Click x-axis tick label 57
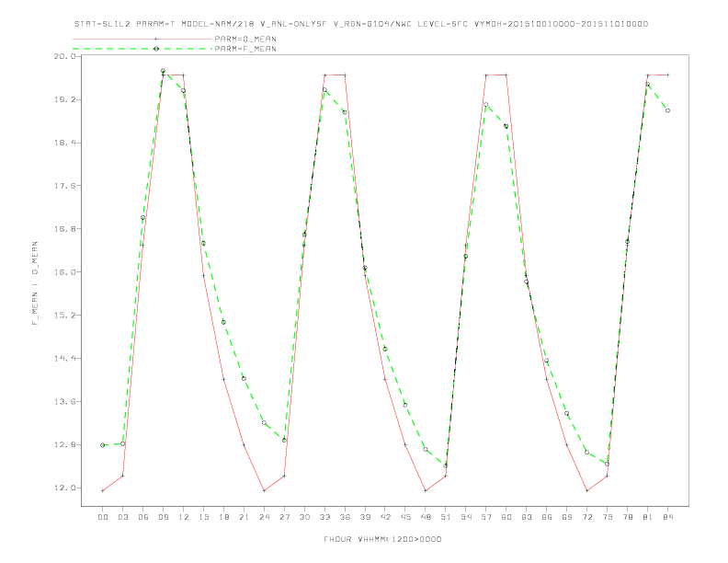 486,517
